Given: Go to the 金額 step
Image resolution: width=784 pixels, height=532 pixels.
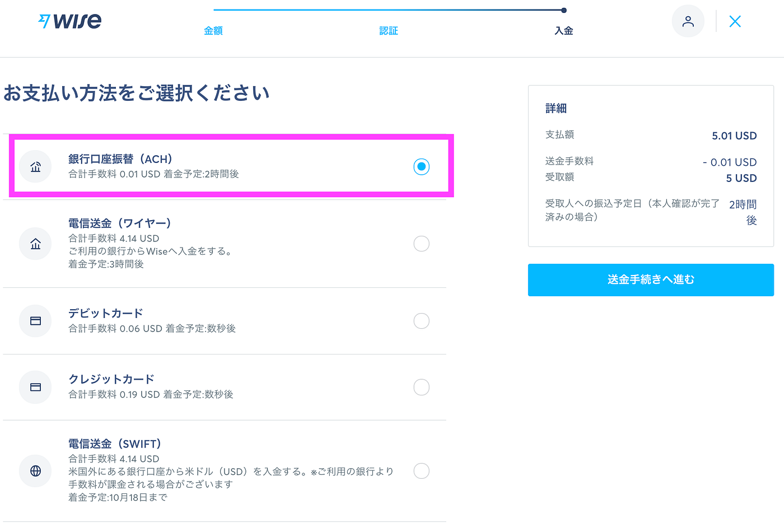Looking at the screenshot, I should pos(213,31).
